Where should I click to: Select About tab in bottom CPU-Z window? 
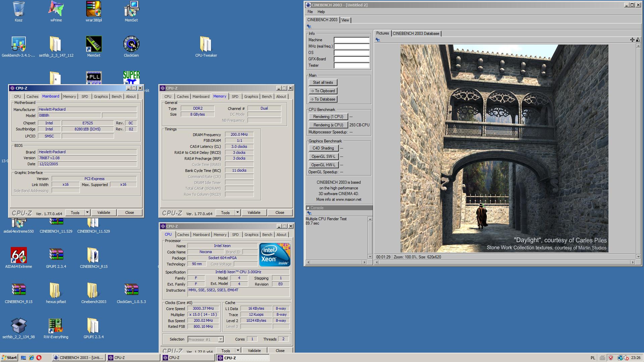(x=281, y=235)
